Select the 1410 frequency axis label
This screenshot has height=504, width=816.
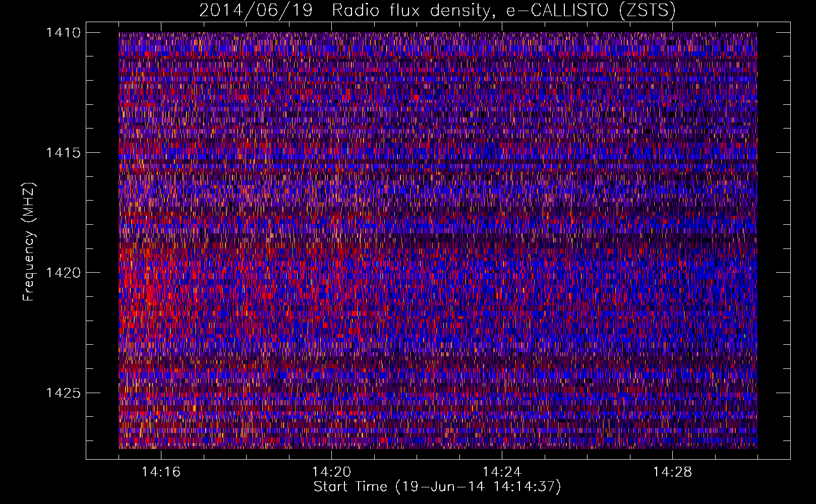(x=63, y=33)
